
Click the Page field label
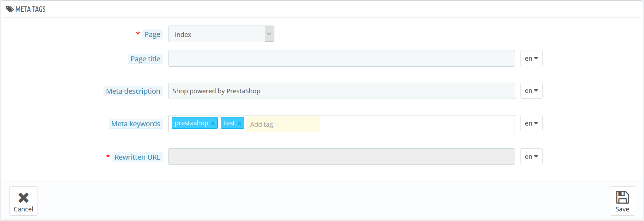click(152, 34)
